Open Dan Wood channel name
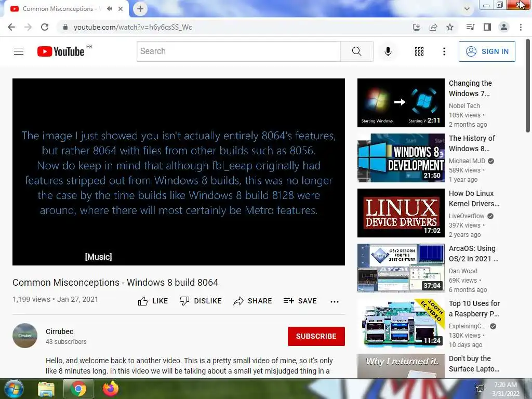This screenshot has height=399, width=532. 463,271
